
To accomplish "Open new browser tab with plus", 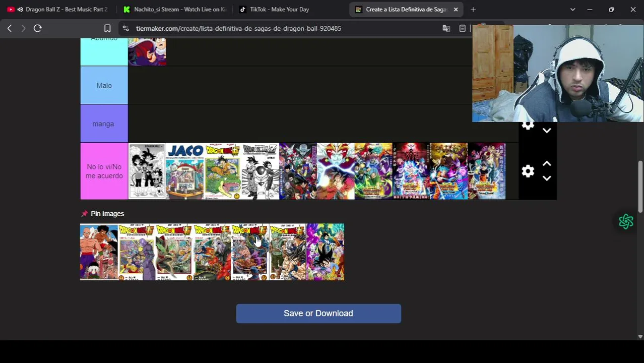I will click(x=473, y=10).
